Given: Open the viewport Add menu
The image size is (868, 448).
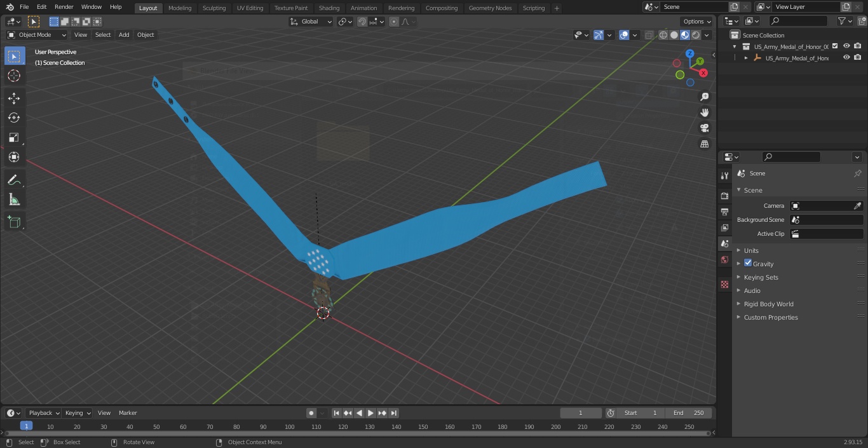Looking at the screenshot, I should pyautogui.click(x=124, y=35).
